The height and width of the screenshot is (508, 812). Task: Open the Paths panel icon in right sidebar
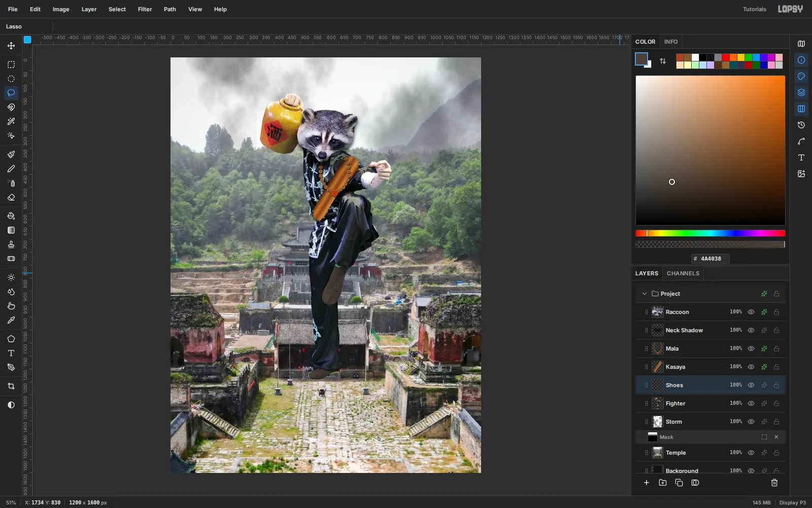tap(801, 141)
